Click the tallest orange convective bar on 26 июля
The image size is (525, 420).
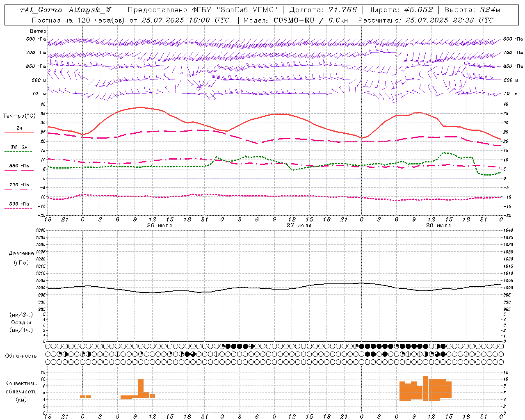(x=141, y=388)
